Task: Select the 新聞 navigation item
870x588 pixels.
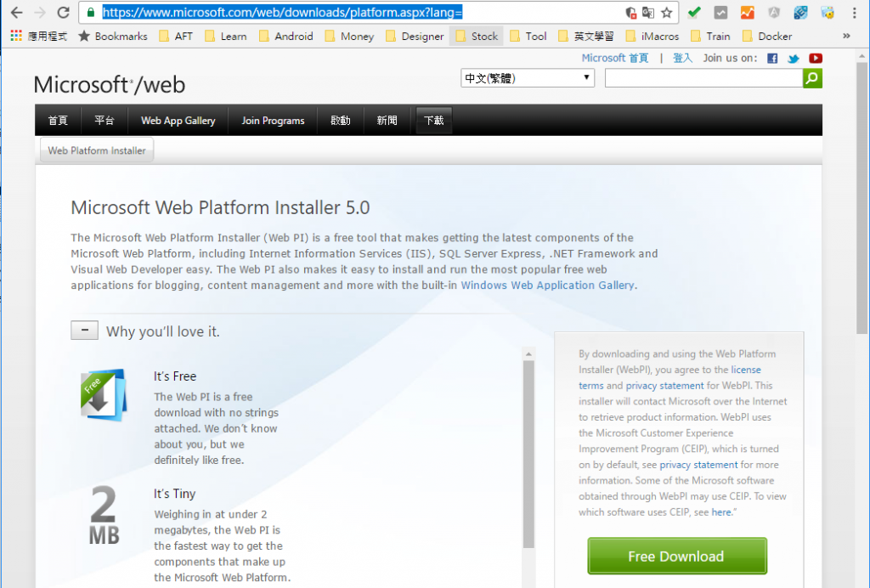Action: click(387, 121)
